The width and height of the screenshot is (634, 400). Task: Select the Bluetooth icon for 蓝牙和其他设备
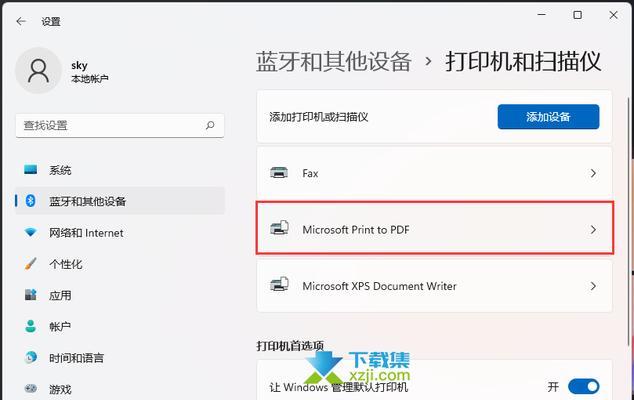pos(31,201)
